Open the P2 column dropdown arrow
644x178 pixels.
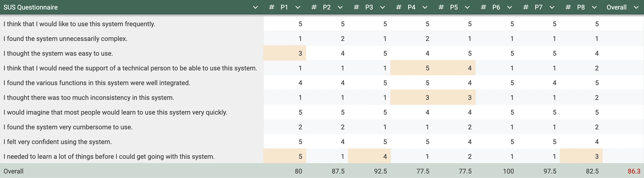point(340,8)
